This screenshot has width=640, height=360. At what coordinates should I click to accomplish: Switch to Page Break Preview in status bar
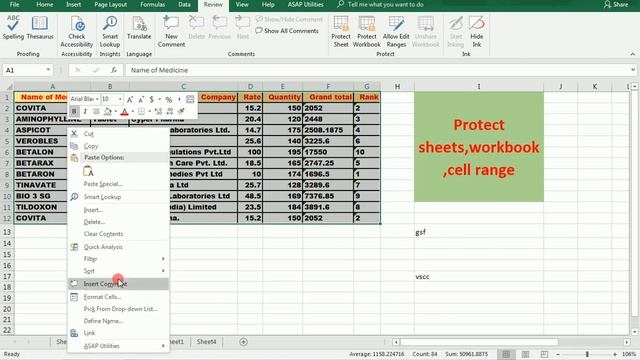[x=544, y=354]
